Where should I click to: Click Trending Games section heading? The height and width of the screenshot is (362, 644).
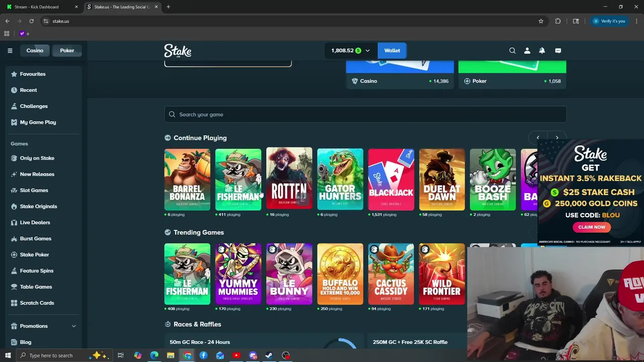(x=199, y=232)
